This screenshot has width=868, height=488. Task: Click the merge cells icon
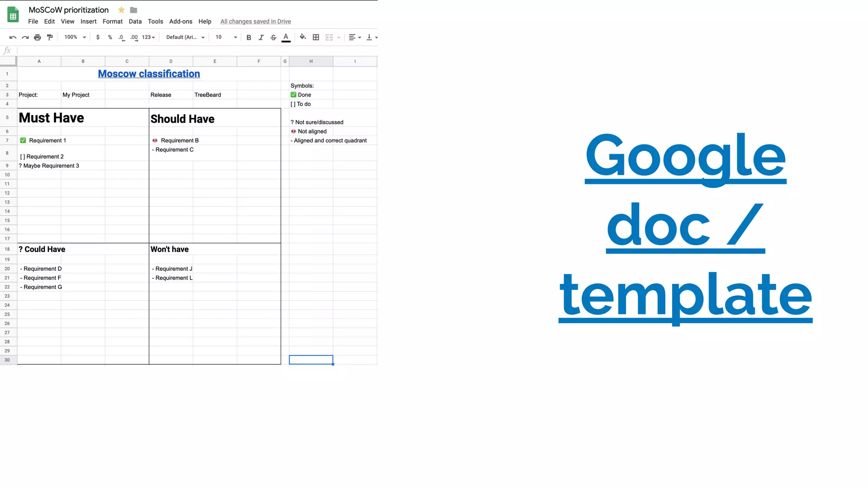coord(329,37)
